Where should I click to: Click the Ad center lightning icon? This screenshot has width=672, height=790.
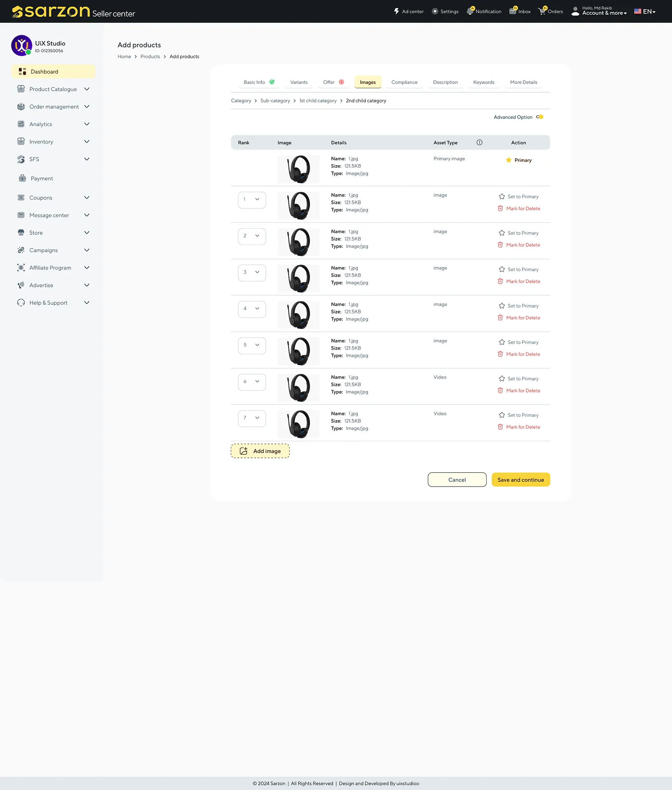396,11
